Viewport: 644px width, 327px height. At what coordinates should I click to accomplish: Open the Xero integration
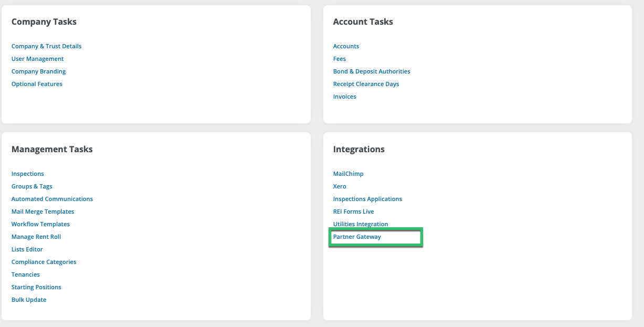(x=340, y=186)
